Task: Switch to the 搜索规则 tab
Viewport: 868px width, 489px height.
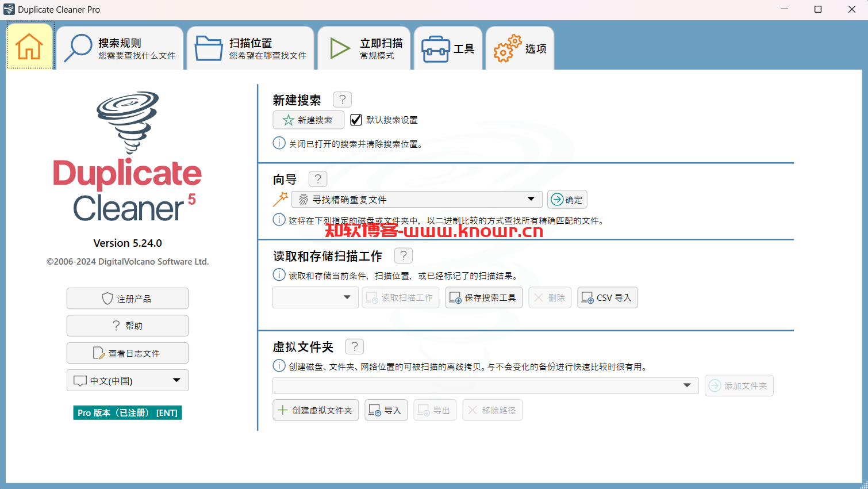Action: 120,48
